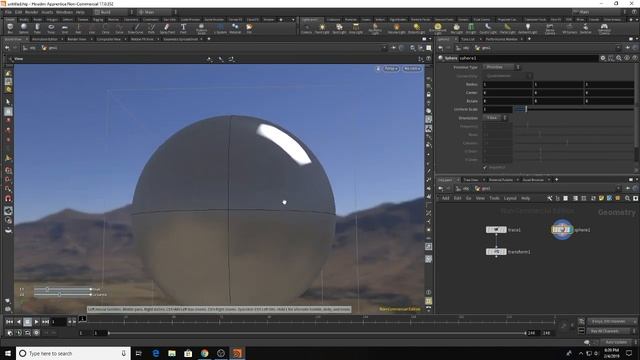This screenshot has width=640, height=360.
Task: Open the network editor Layout menu
Action: point(510,198)
